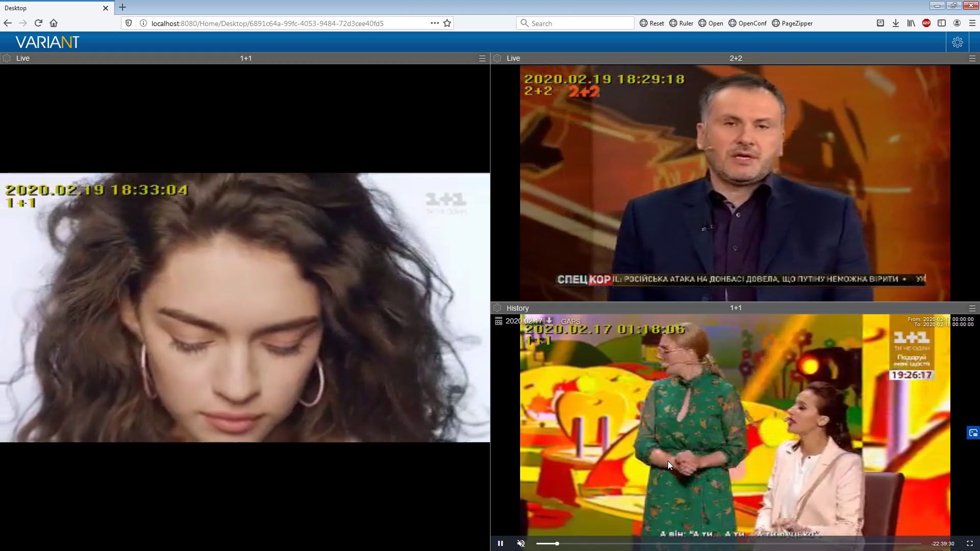
Task: Open VARIANT settings gear in header
Action: (957, 42)
